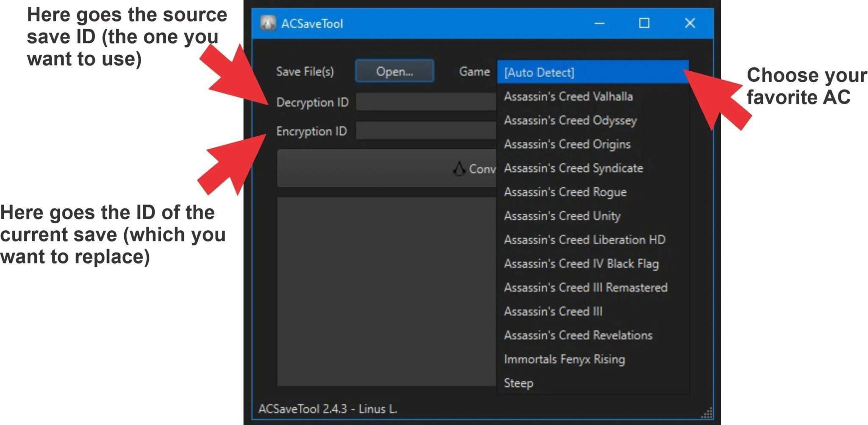The height and width of the screenshot is (425, 868).
Task: Select Immortals Fenyx Rising entry
Action: pos(593,359)
